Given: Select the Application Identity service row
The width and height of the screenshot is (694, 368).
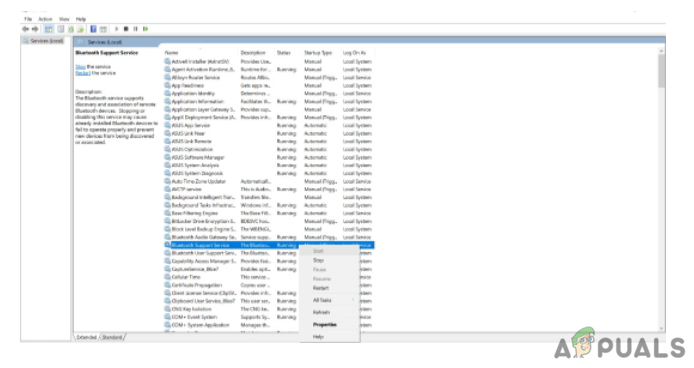Looking at the screenshot, I should point(269,93).
